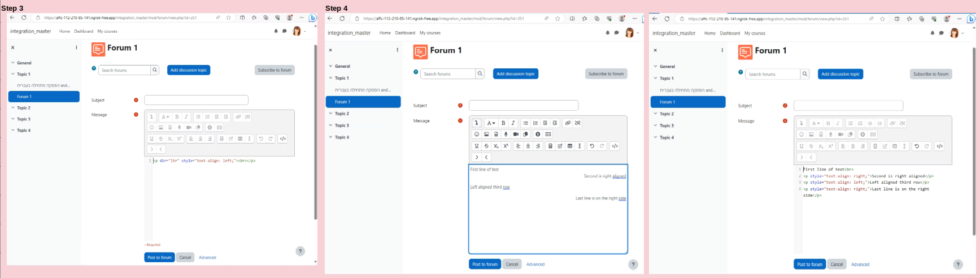The width and height of the screenshot is (980, 278).
Task: Select Forum 1 item in left screenshot's sidebar
Action: click(x=44, y=97)
